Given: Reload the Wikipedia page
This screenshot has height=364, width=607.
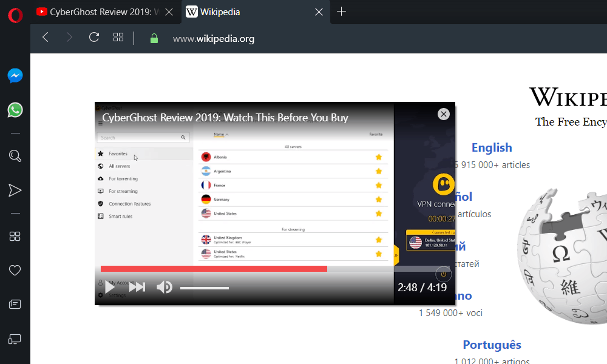Looking at the screenshot, I should [x=94, y=38].
